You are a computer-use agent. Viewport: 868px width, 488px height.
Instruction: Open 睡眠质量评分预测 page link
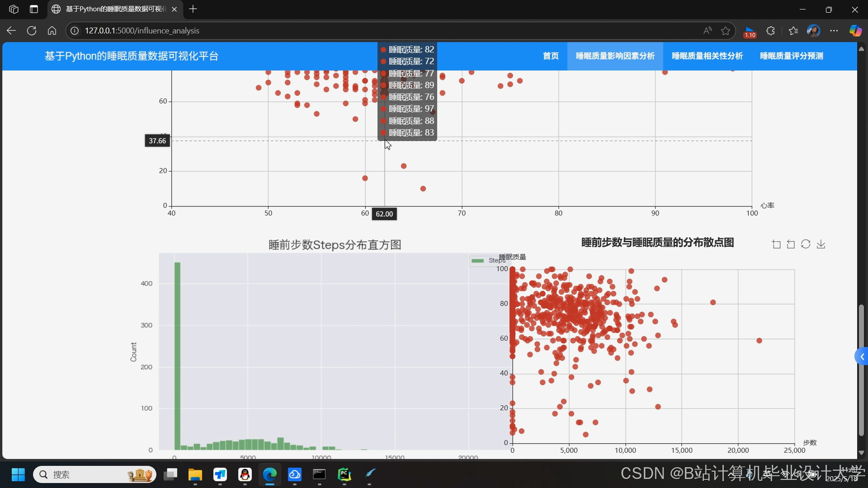point(791,56)
